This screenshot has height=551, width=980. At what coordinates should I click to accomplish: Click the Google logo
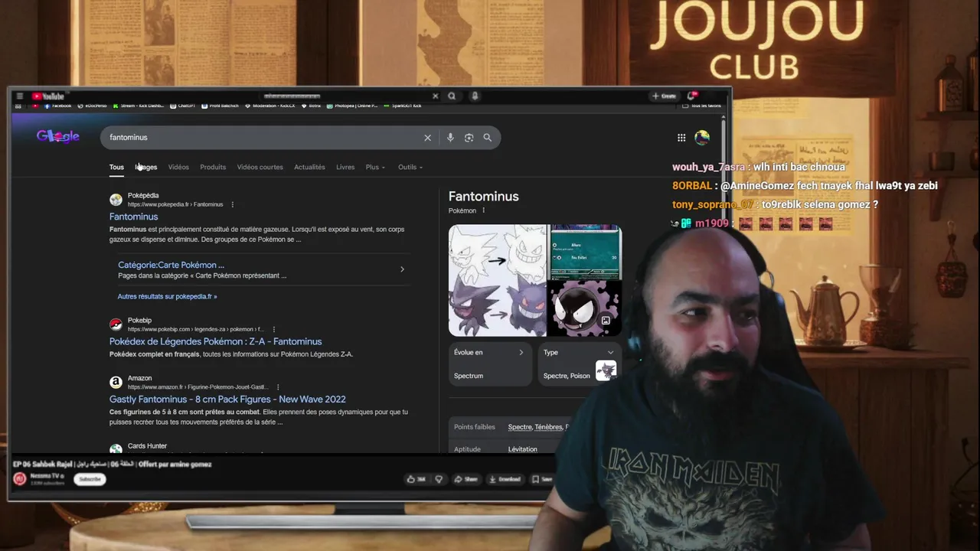point(58,136)
